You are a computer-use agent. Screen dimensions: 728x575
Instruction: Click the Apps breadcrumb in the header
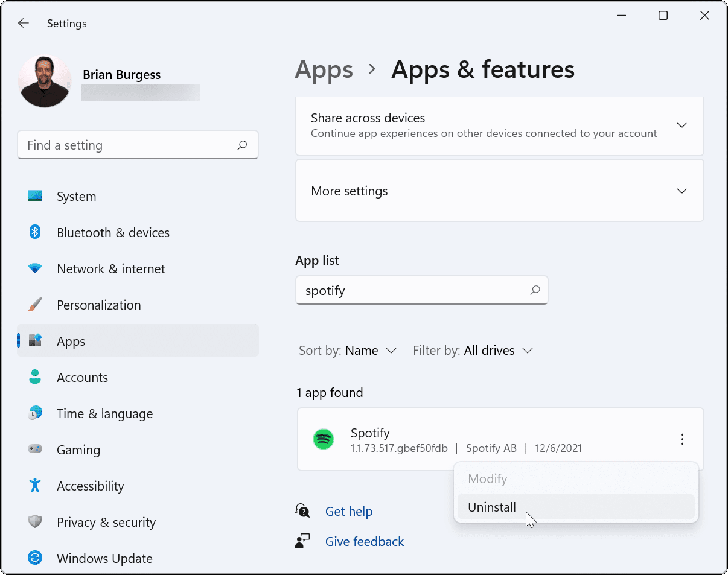pos(324,70)
